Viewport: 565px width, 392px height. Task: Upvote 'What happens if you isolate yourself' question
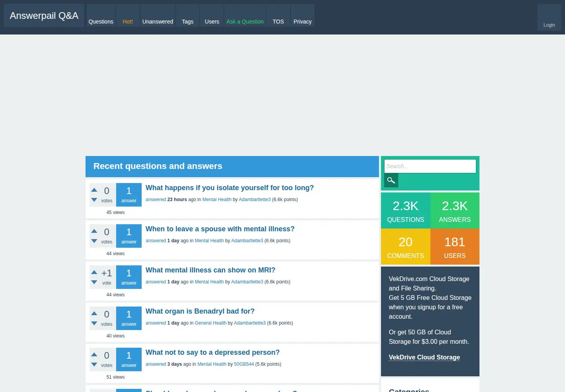(x=94, y=190)
